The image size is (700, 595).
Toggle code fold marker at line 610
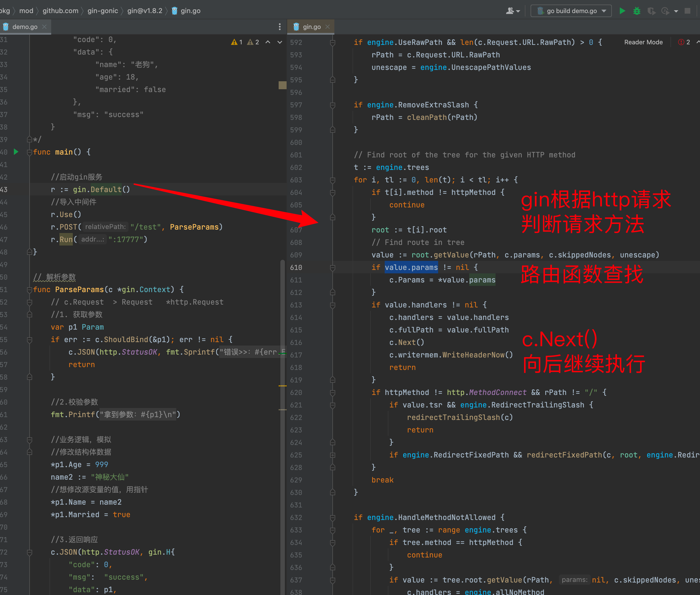tap(332, 268)
